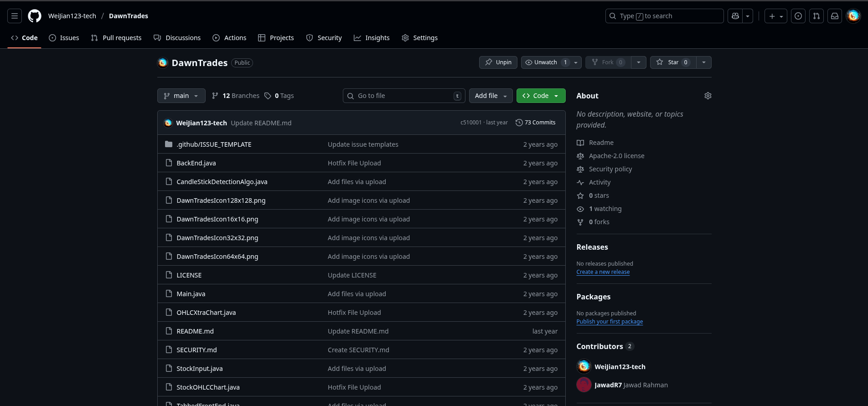The image size is (868, 406).
Task: Click the Fork button
Action: (x=608, y=62)
